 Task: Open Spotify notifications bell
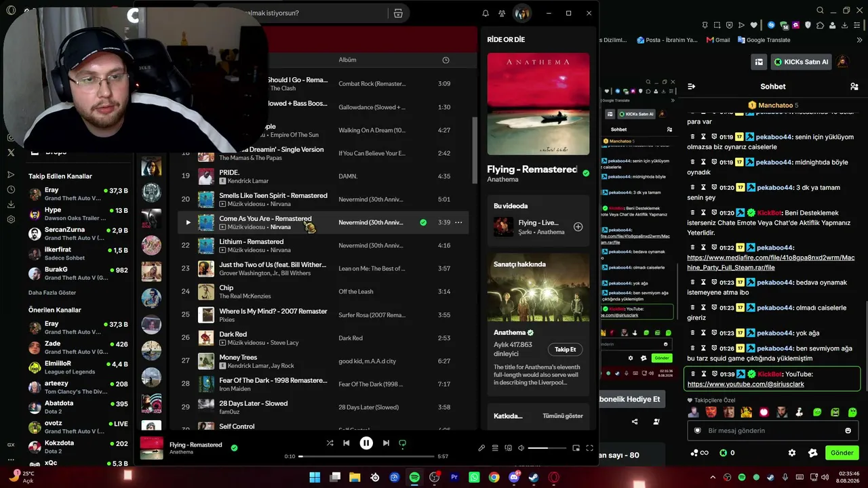(x=486, y=13)
